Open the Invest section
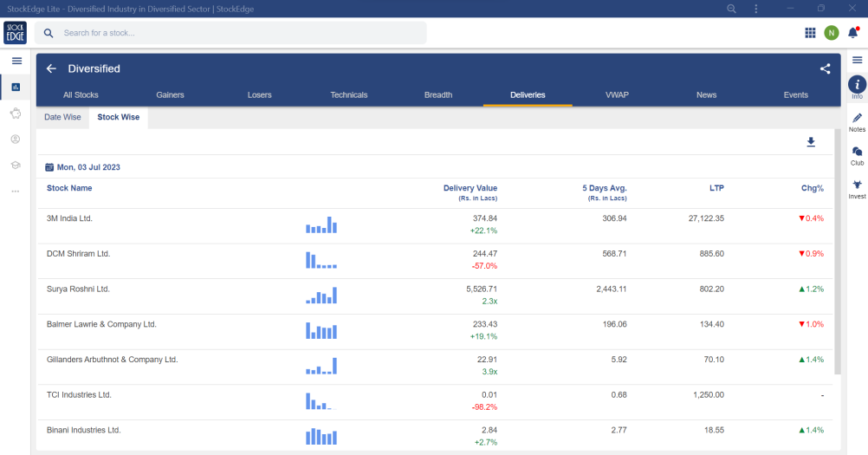Viewport: 868px width, 455px height. [857, 188]
